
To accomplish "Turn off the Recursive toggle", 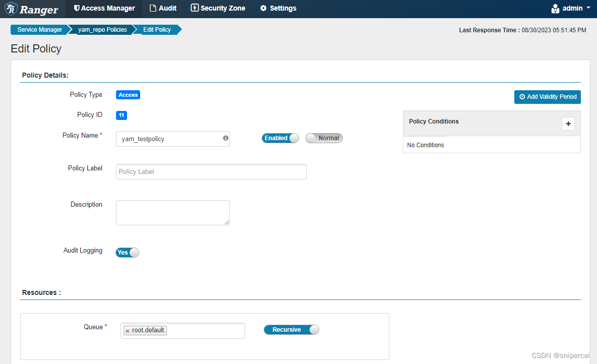I will [291, 329].
